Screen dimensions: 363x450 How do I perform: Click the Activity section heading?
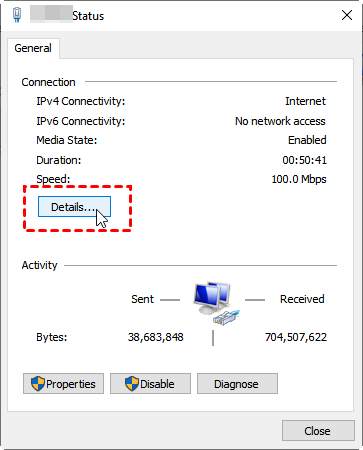[x=39, y=265]
